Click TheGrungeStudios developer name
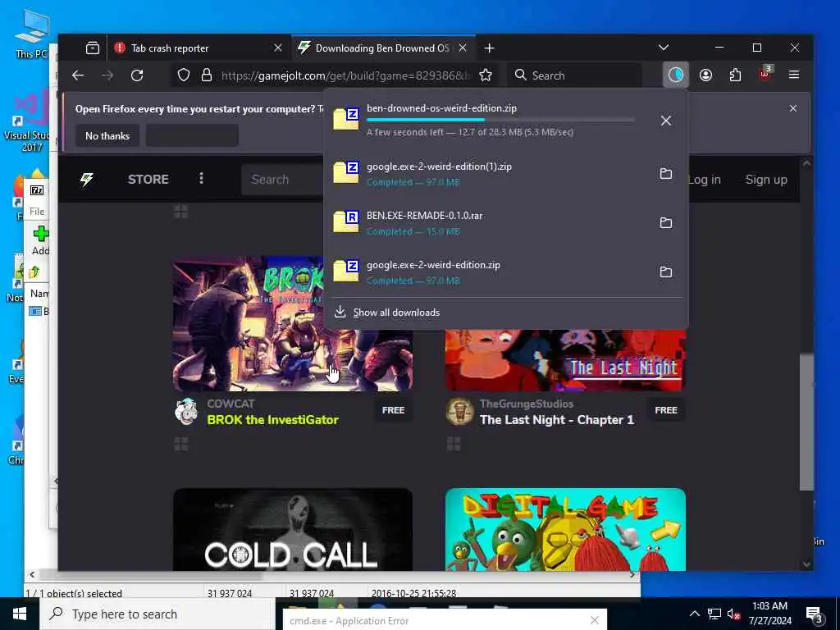Viewport: 840px width, 630px height. [x=527, y=404]
